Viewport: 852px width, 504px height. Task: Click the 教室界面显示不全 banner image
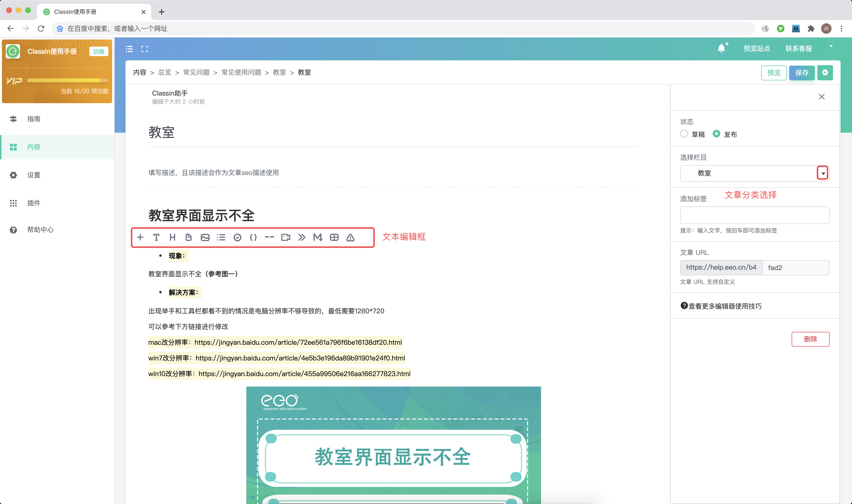[393, 445]
